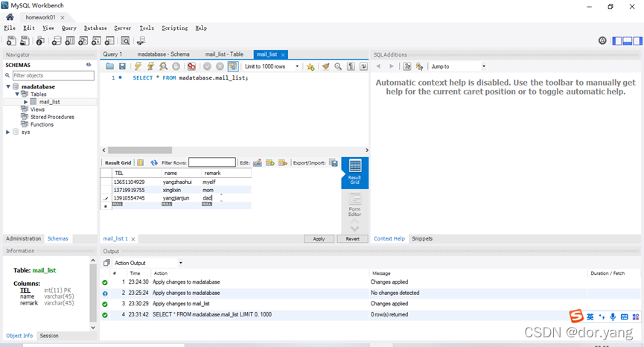Switch to the Session tab

coord(49,336)
